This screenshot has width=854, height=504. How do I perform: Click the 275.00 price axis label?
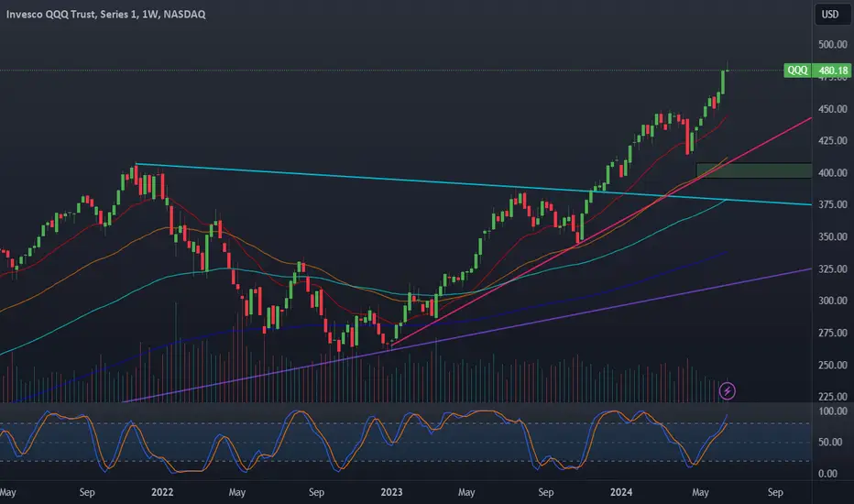[x=833, y=333]
